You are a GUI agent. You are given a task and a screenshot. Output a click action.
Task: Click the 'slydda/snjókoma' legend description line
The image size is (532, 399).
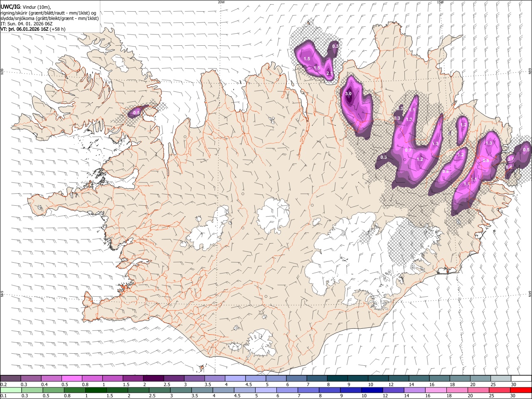point(50,18)
